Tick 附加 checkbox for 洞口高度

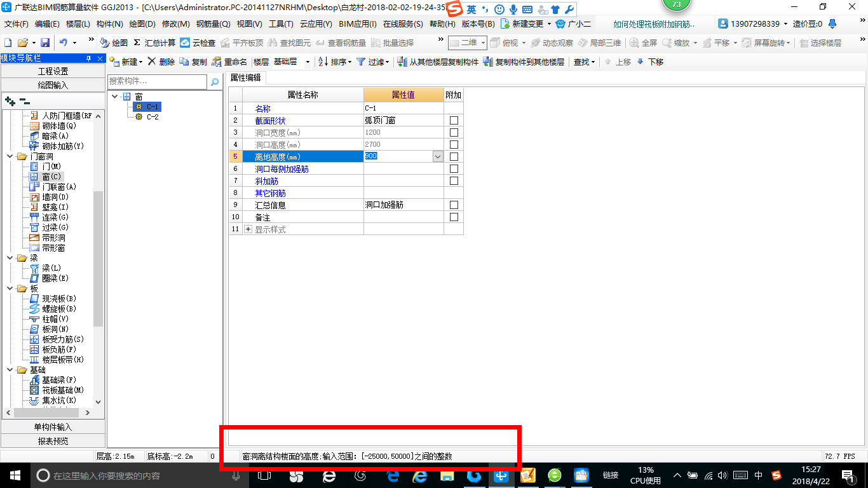click(x=454, y=145)
